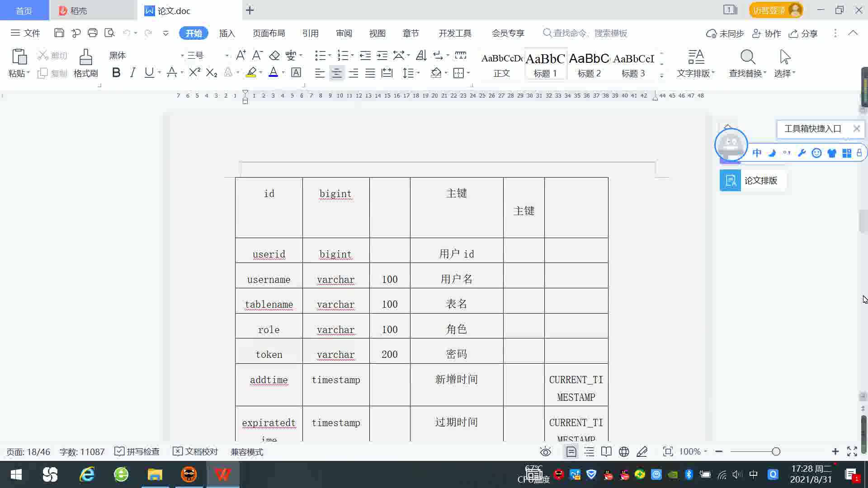Toggle 拼写检查 spell check in status bar

(137, 451)
